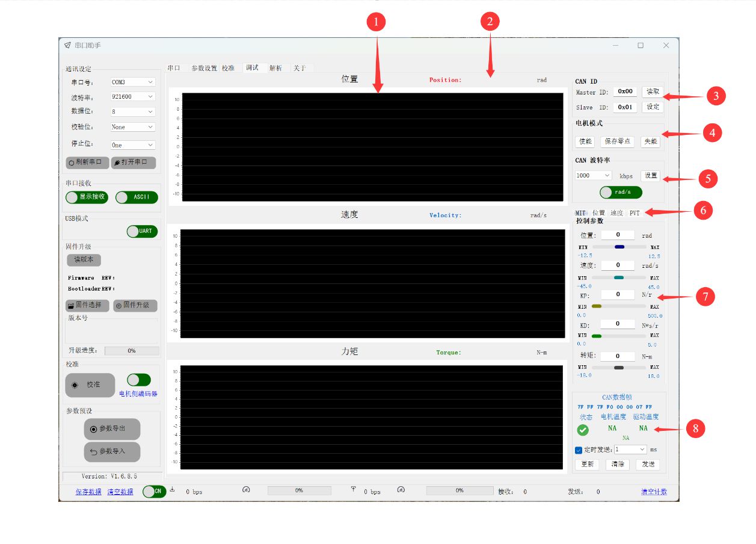The width and height of the screenshot is (756, 544).
Task: Click the save data (保存数据) link
Action: (x=88, y=492)
